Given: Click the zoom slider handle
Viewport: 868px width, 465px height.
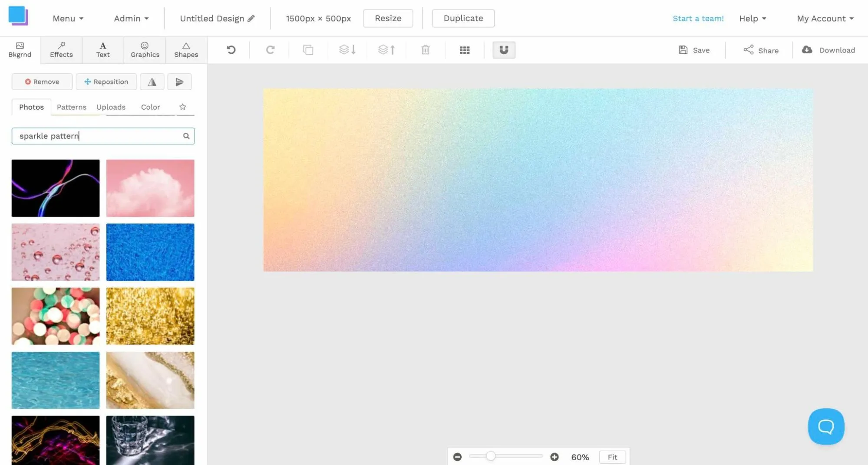Looking at the screenshot, I should pos(490,456).
